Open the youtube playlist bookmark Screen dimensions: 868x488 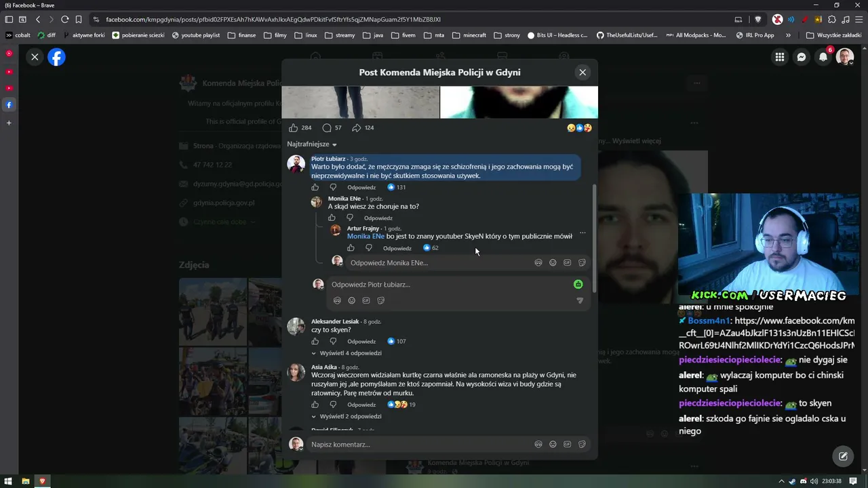pyautogui.click(x=196, y=35)
